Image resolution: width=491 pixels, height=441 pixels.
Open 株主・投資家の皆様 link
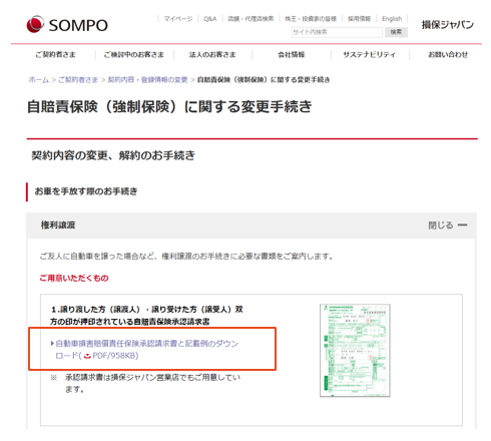coord(311,19)
